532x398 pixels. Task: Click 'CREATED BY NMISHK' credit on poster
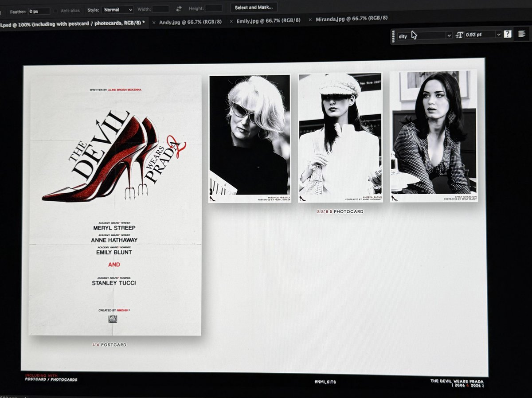point(114,310)
